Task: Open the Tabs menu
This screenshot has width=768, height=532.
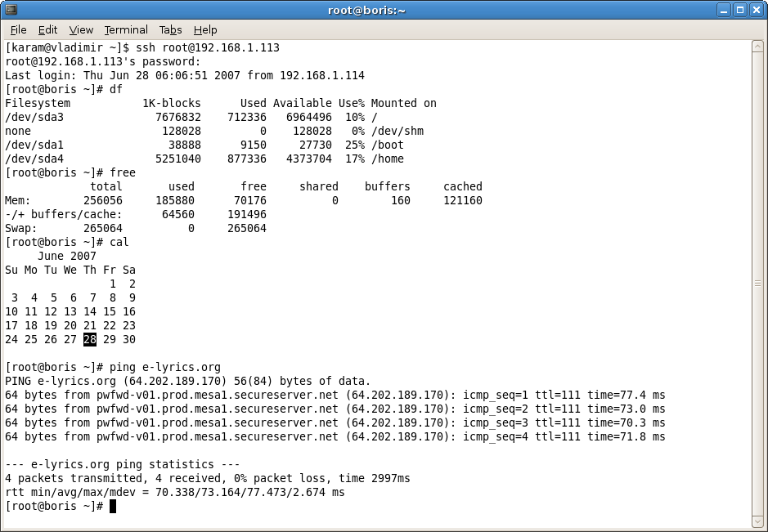Action: point(170,29)
